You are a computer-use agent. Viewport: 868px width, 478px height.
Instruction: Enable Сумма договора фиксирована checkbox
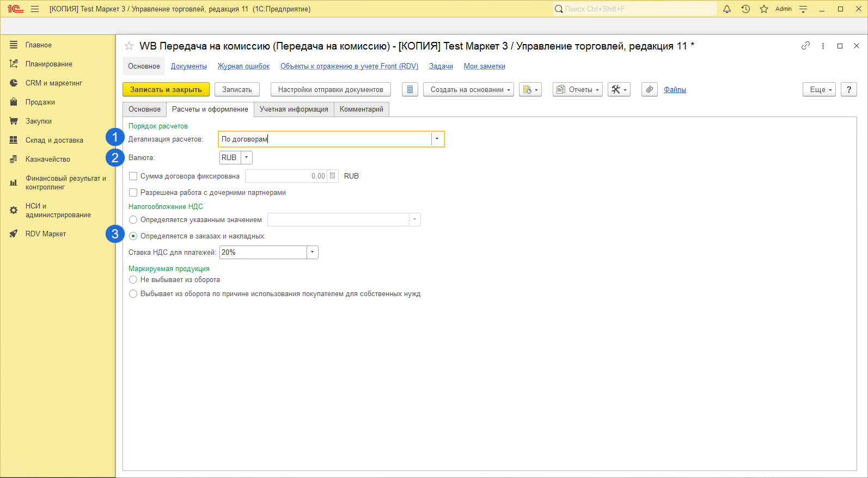click(x=133, y=176)
